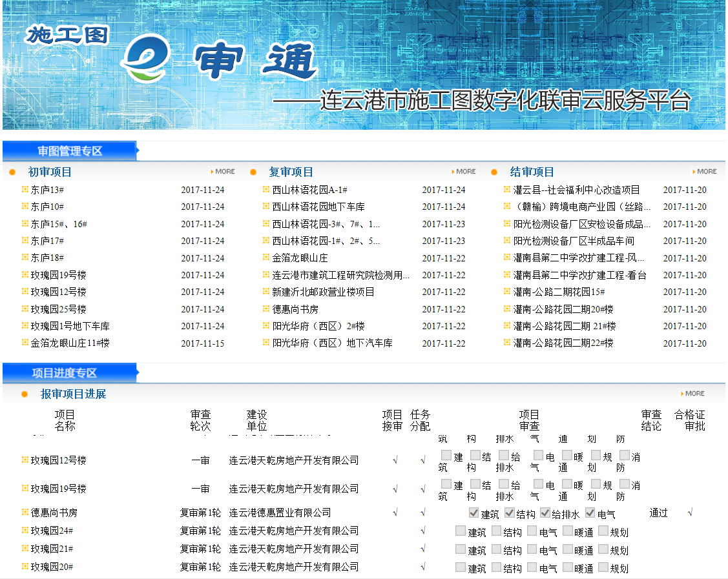Click the orange bullet beside 复审项目
Screen dimensions: 728x579
253,172
